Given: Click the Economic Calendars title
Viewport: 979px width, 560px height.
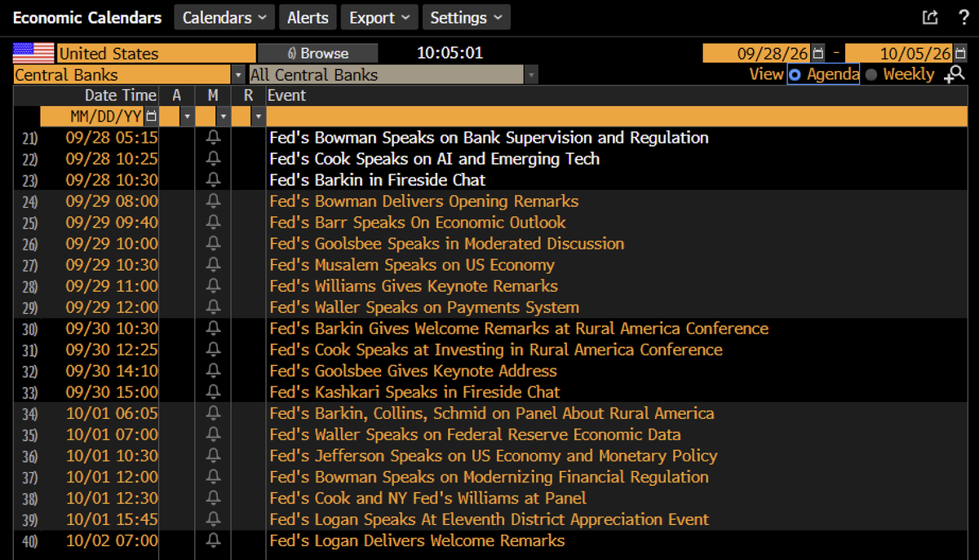Looking at the screenshot, I should pyautogui.click(x=87, y=17).
